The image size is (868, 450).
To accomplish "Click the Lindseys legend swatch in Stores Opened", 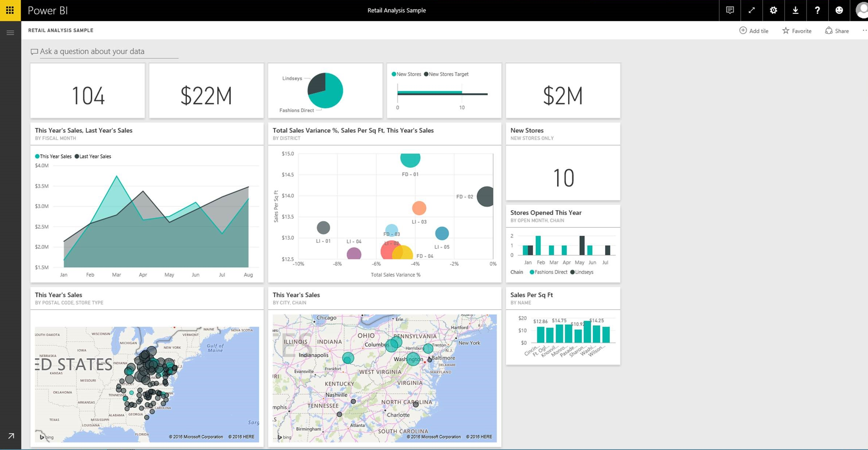I will pos(572,272).
